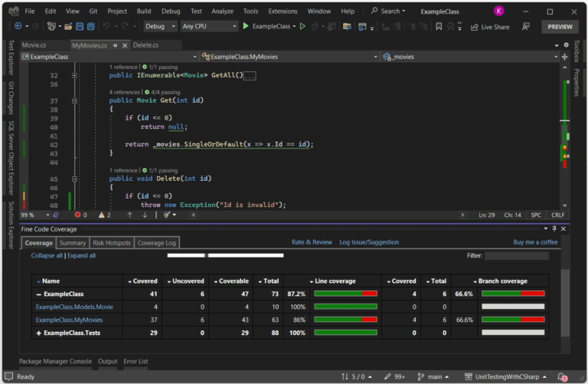
Task: Collapse the Get method outline
Action: (x=74, y=100)
